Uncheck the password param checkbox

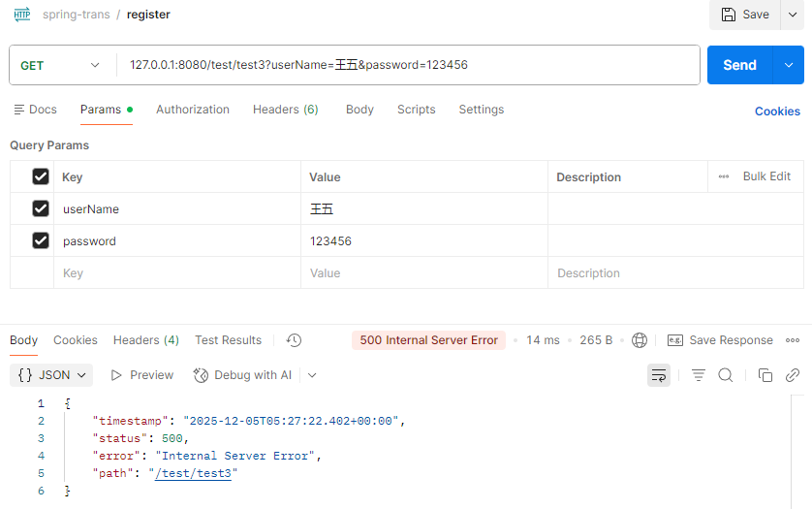pos(41,240)
